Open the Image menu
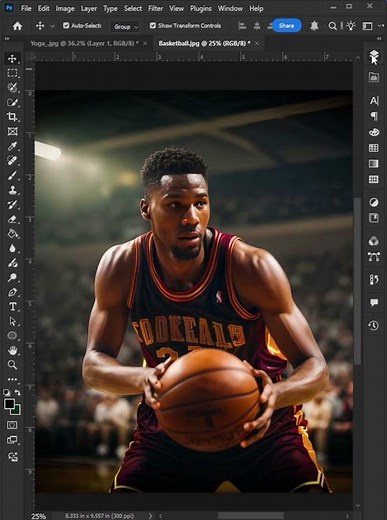Screen dimensions: 387x520 coord(65,8)
